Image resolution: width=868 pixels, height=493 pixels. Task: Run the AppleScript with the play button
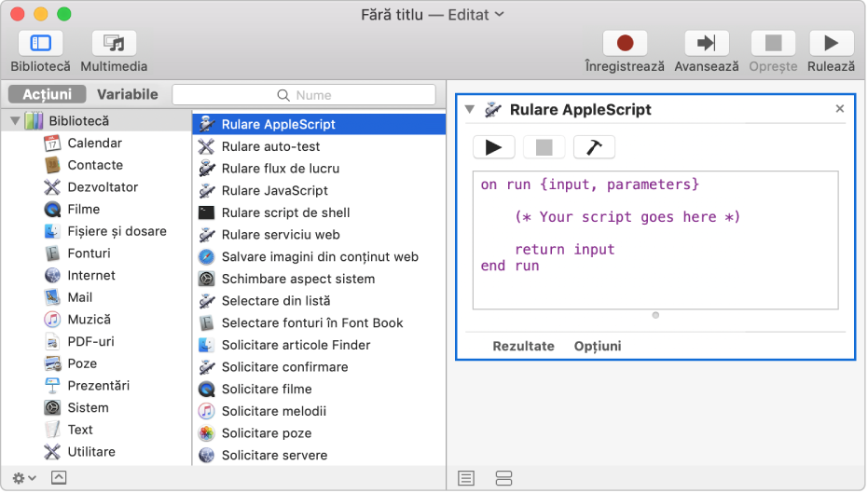click(x=493, y=147)
